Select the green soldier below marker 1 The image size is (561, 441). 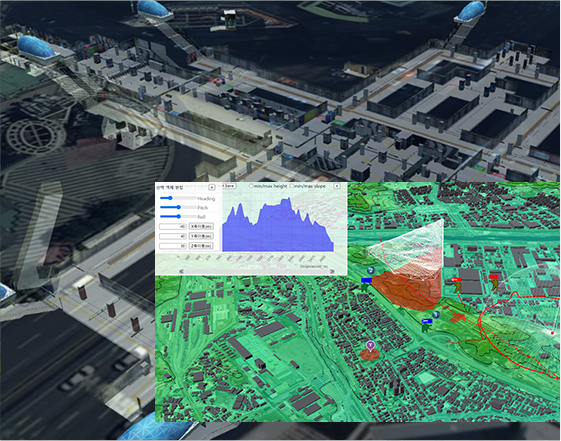click(426, 328)
